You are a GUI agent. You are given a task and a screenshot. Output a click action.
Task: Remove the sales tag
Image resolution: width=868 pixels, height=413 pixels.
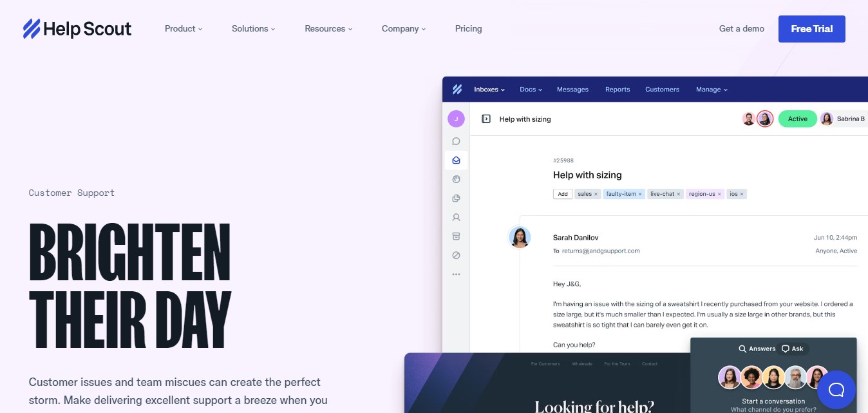coord(596,194)
